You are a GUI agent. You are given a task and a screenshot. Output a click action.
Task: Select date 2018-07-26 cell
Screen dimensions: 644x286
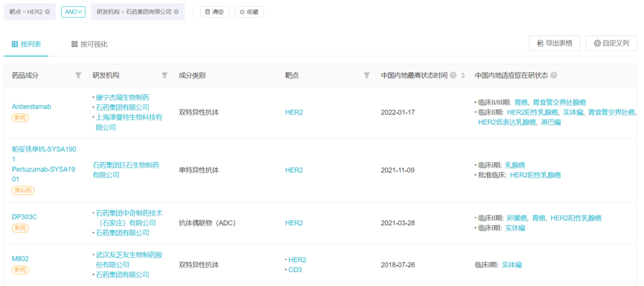pos(398,265)
